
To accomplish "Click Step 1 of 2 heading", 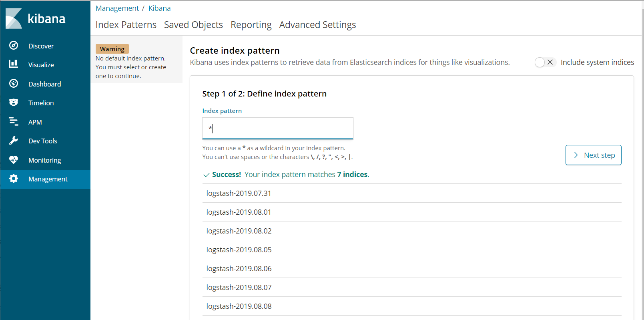I will (x=265, y=94).
